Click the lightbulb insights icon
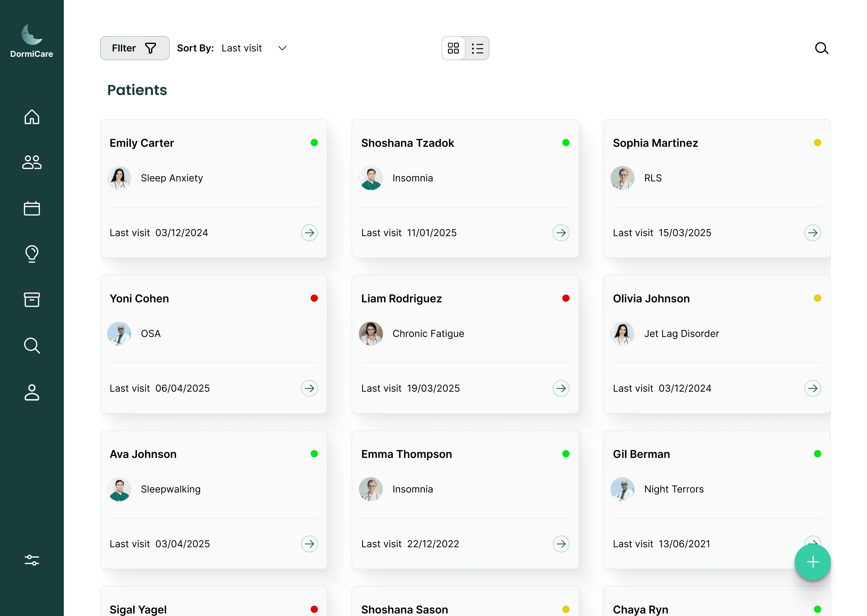Image resolution: width=867 pixels, height=616 pixels. click(32, 254)
